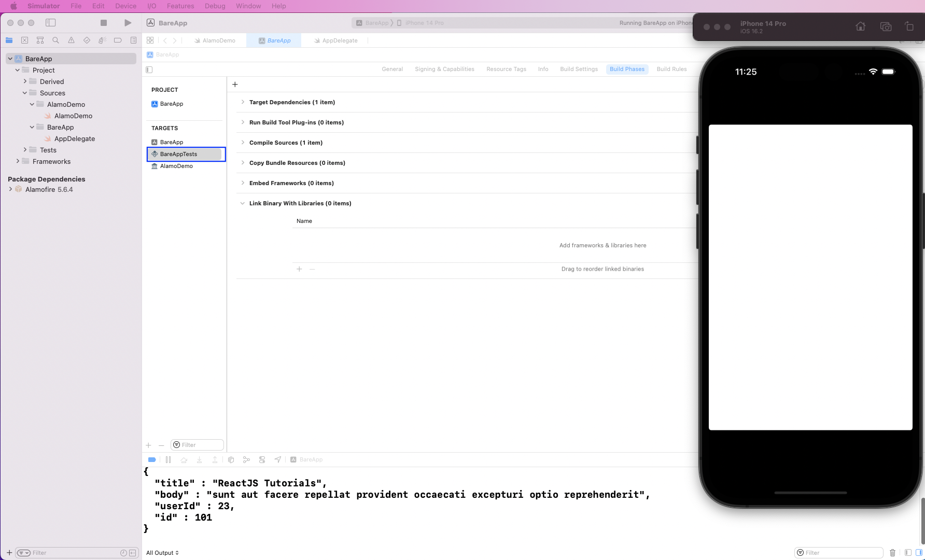Take a Simulator screenshot
This screenshot has width=925, height=560.
coord(886,26)
